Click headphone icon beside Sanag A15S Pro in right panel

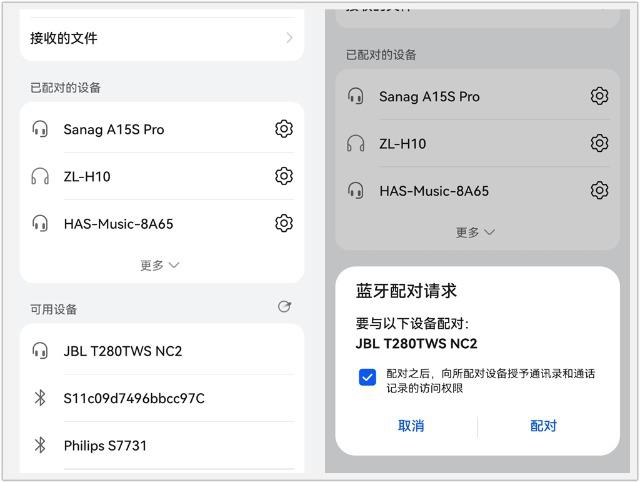[356, 96]
